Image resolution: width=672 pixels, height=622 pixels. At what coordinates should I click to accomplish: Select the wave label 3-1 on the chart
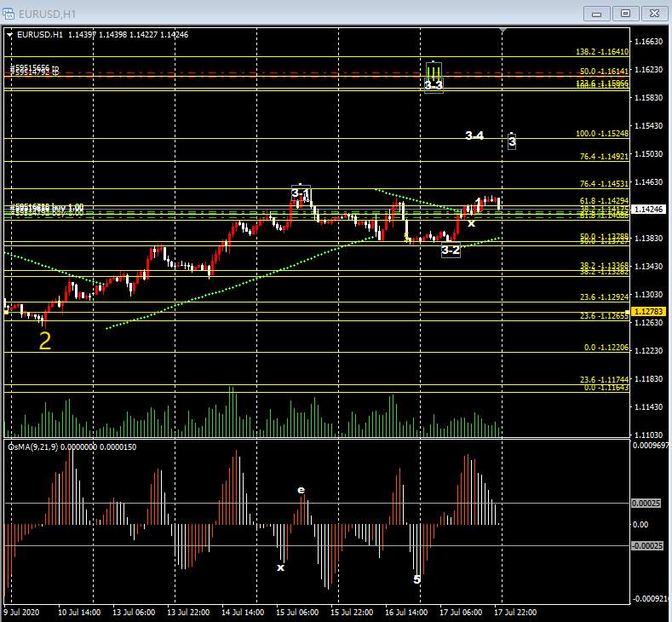tap(301, 193)
